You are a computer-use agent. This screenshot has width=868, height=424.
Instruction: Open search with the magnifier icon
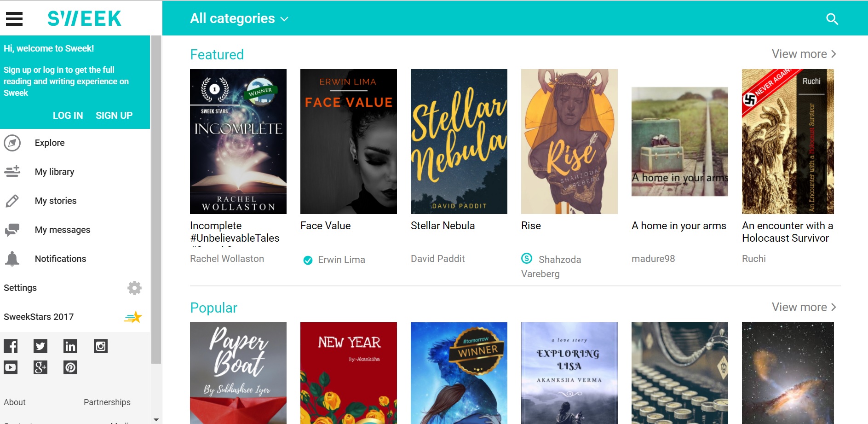click(x=832, y=19)
